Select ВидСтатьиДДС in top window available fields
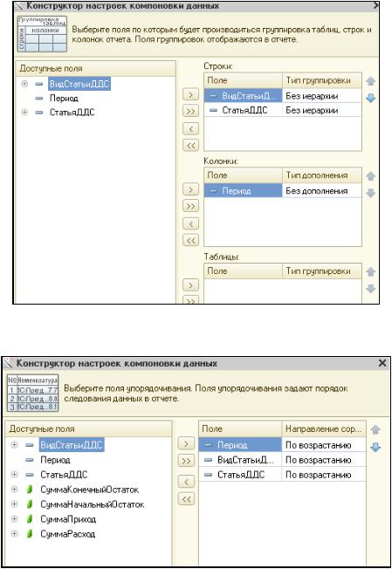Viewport: 392px width, 569px height. tap(79, 84)
